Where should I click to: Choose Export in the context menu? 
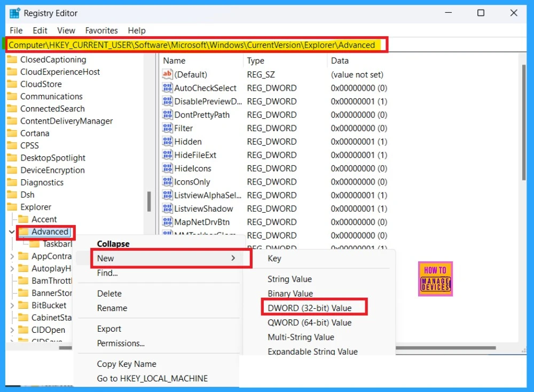click(x=109, y=329)
